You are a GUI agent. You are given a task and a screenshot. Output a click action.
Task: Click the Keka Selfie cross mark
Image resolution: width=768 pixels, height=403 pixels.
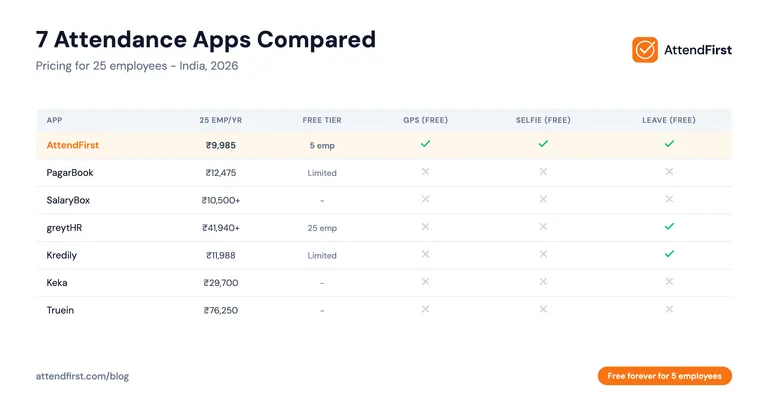tap(543, 282)
